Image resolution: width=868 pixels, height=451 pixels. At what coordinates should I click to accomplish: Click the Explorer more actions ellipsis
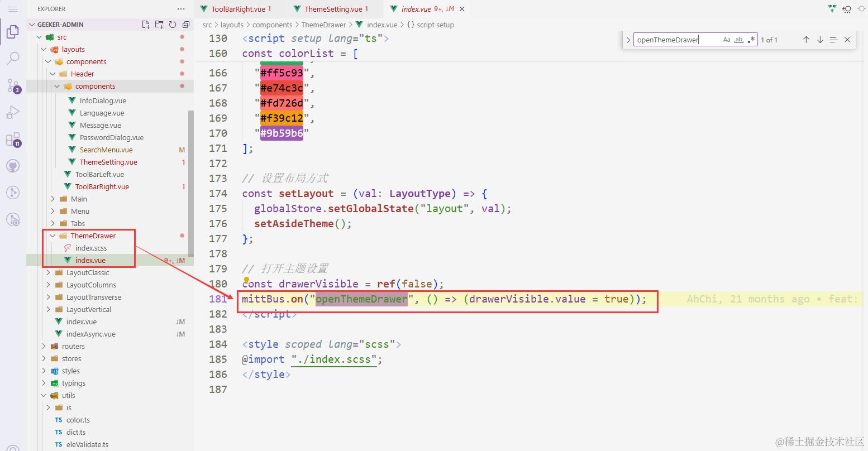click(180, 9)
